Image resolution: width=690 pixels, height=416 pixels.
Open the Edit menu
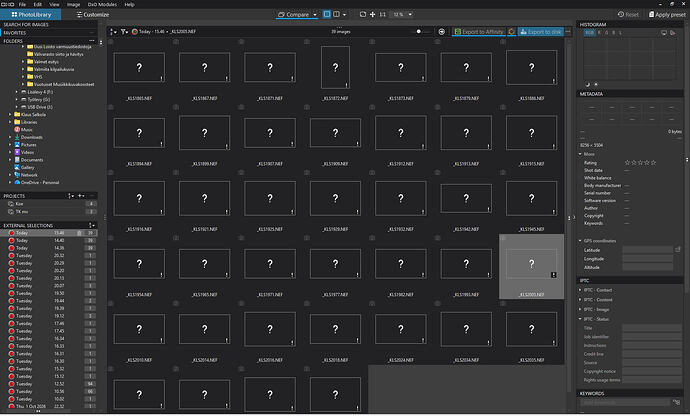38,4
